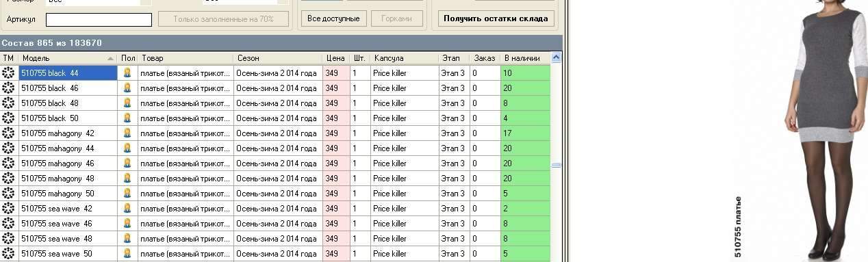The width and height of the screenshot is (868, 262).
Task: Click the scrollbar up arrow in table
Action: tap(556, 58)
